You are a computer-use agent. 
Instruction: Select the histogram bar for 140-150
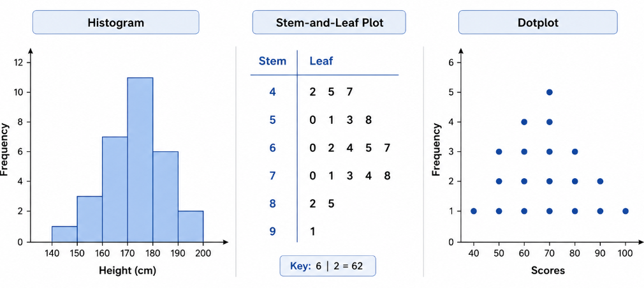coord(64,234)
